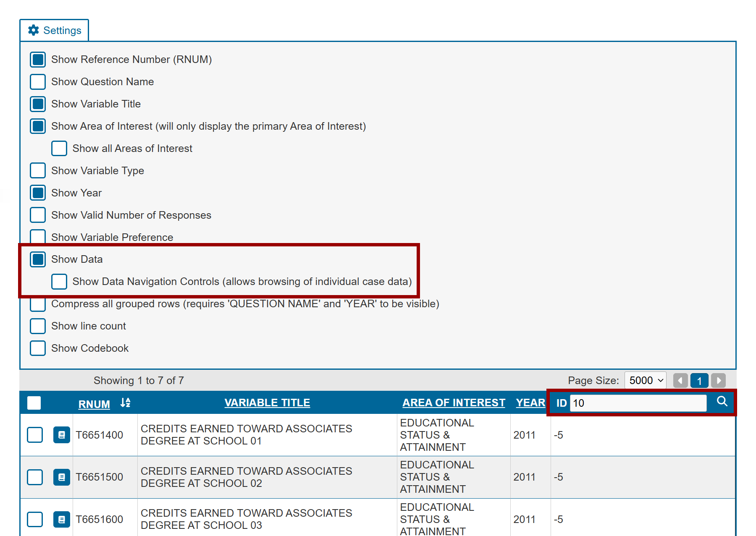
Task: Open codebook icon for T6651500
Action: (62, 477)
